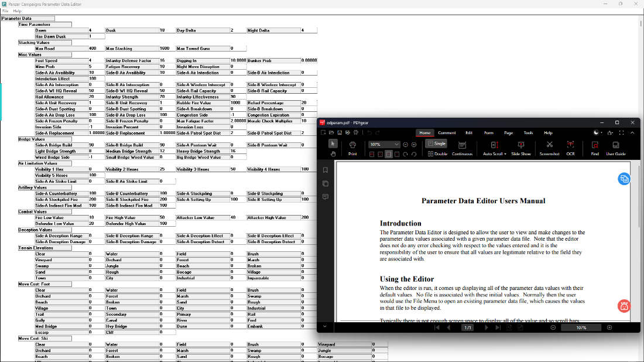Image resolution: width=644 pixels, height=362 pixels.
Task: Open the Find tool
Action: [595, 148]
